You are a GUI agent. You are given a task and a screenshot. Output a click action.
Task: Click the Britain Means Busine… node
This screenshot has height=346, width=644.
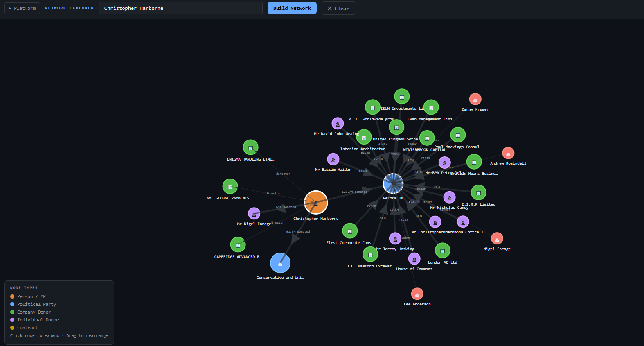(474, 162)
